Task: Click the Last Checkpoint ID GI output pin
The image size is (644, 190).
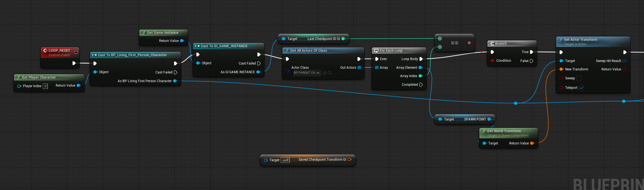Action: (x=343, y=39)
